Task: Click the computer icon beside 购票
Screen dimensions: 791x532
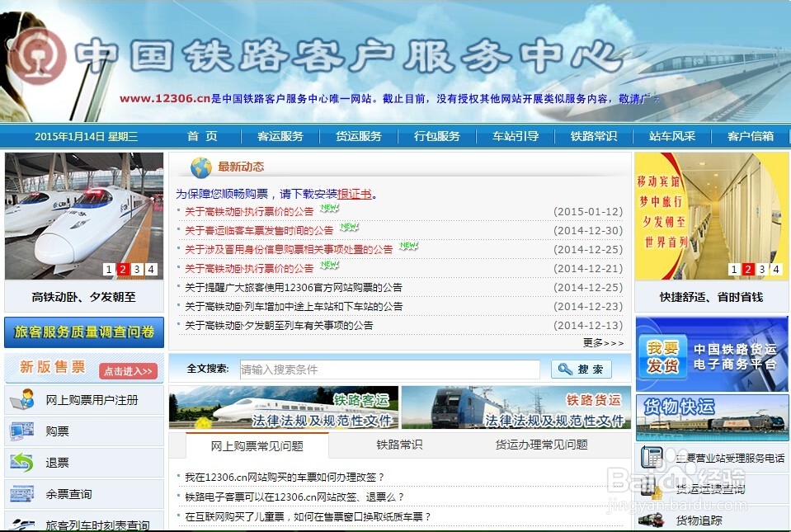Action: [21, 431]
